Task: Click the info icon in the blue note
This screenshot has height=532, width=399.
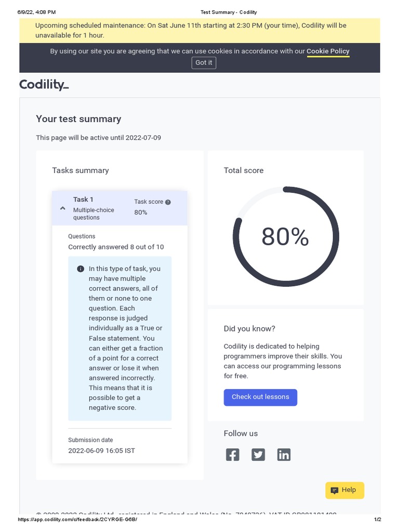Action: tap(81, 269)
